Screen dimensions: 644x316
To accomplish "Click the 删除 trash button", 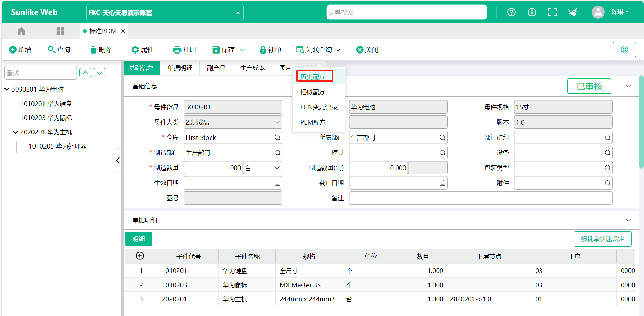I will coord(101,50).
